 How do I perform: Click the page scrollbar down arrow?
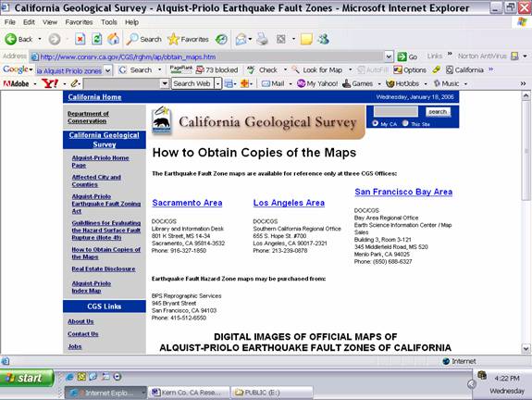click(526, 348)
